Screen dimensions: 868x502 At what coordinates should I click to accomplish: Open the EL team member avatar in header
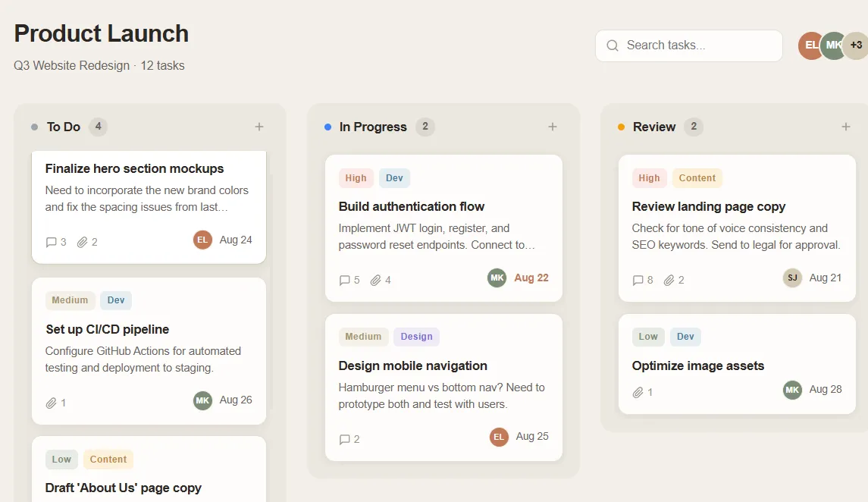pyautogui.click(x=811, y=45)
